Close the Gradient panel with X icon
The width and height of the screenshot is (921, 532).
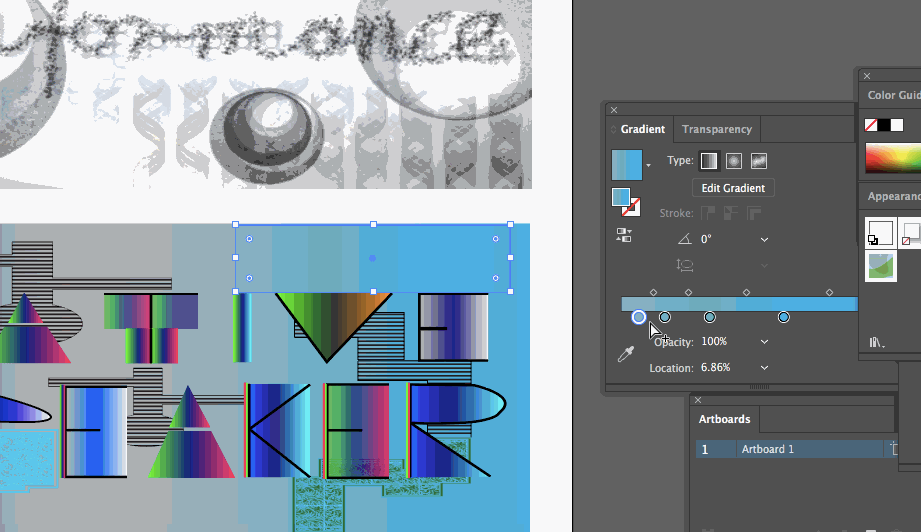(x=614, y=110)
